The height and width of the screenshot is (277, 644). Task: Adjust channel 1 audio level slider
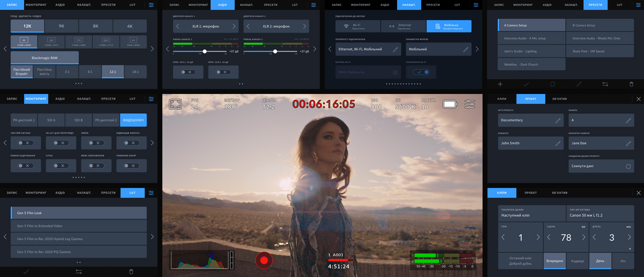(205, 52)
